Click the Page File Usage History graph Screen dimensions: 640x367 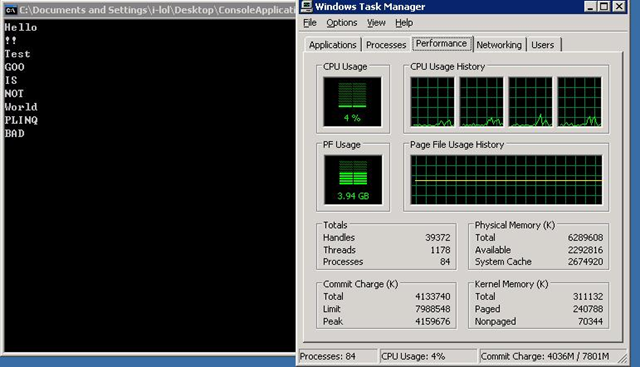point(506,180)
